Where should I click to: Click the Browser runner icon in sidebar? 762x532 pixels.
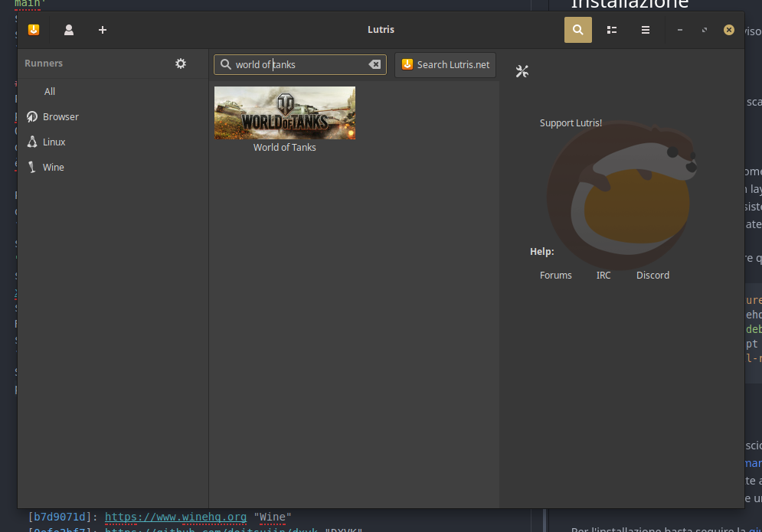point(32,116)
